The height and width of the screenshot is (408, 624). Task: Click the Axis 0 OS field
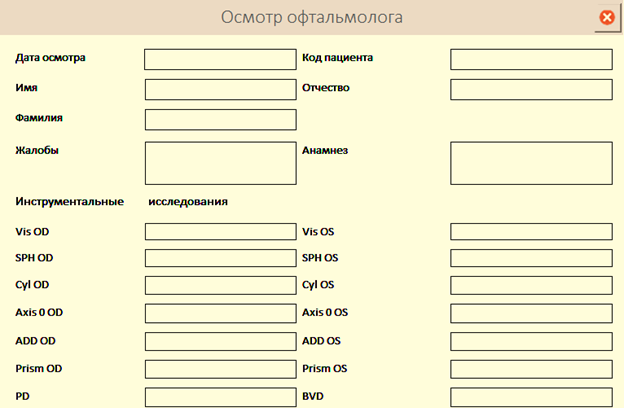coord(531,313)
